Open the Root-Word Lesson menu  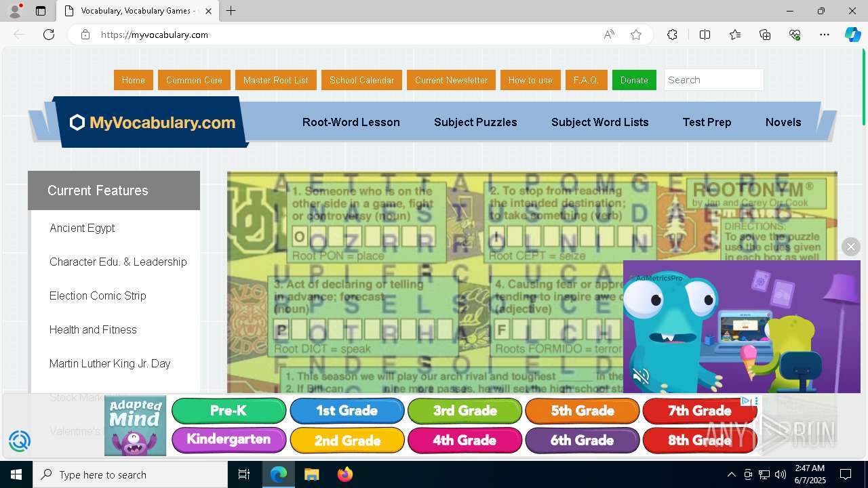351,122
